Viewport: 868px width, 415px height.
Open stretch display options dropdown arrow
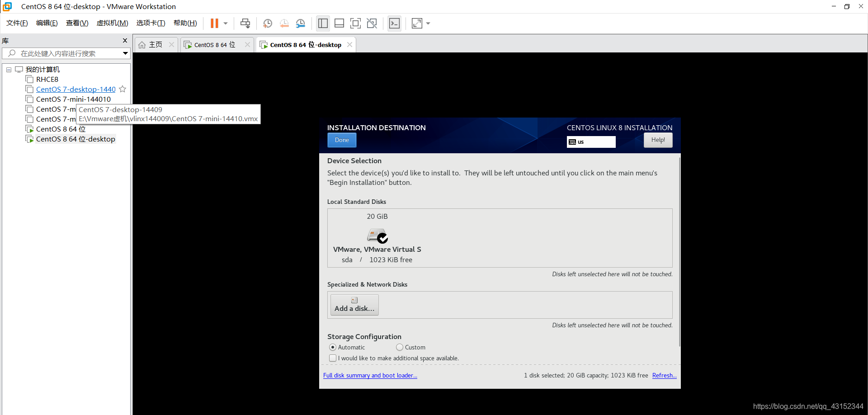428,24
